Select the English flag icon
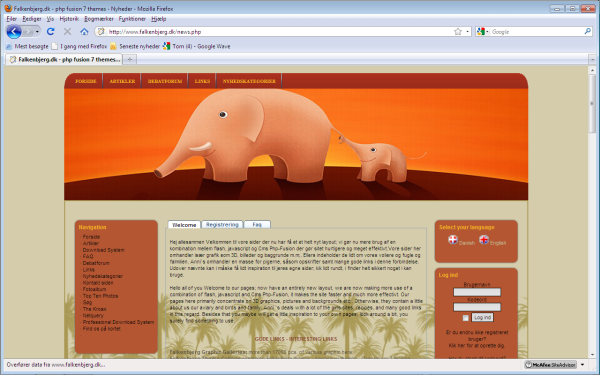 click(484, 240)
